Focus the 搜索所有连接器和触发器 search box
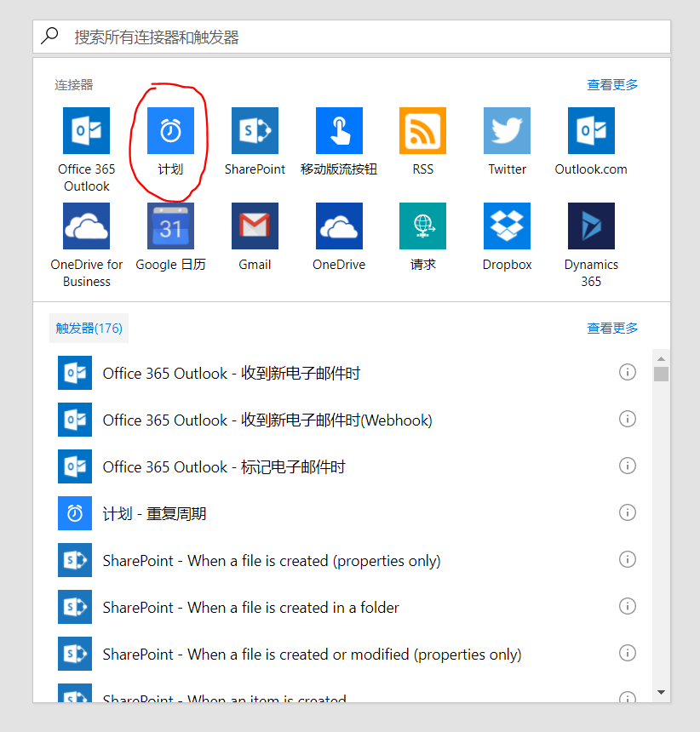This screenshot has height=732, width=700. (x=358, y=37)
